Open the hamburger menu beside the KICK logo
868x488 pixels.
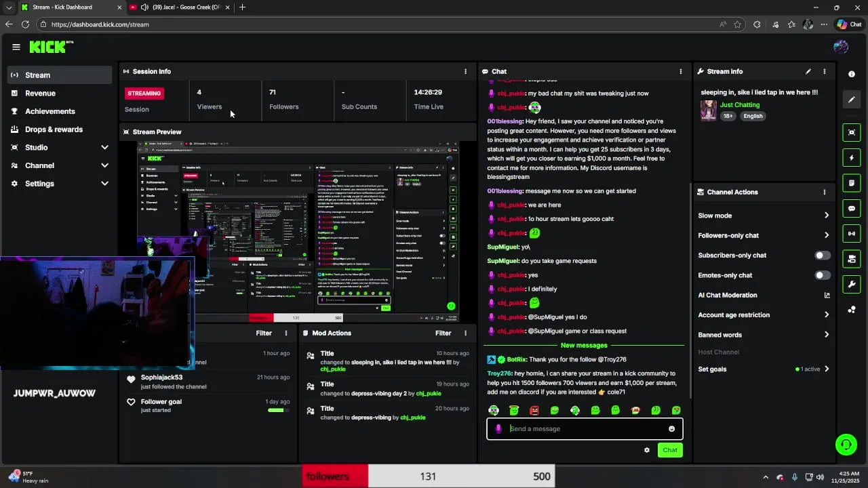point(16,47)
